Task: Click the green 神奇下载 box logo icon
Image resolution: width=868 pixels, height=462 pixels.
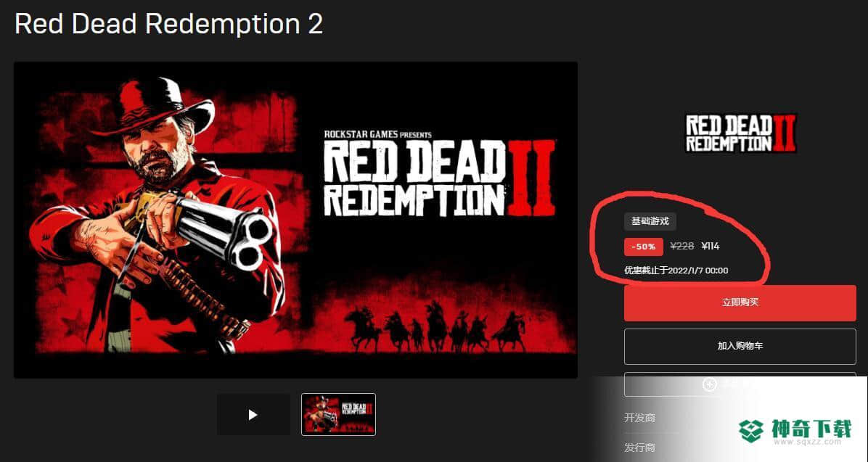Action: (x=752, y=431)
